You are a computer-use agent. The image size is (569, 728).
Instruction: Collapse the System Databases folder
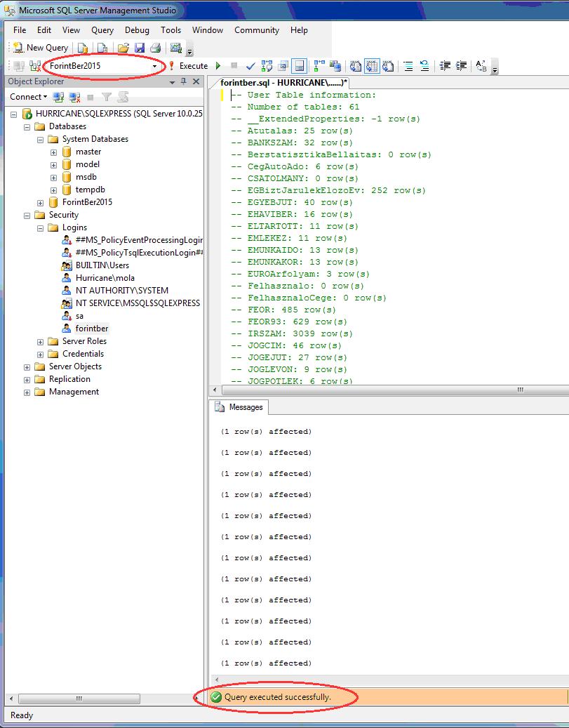(41, 139)
